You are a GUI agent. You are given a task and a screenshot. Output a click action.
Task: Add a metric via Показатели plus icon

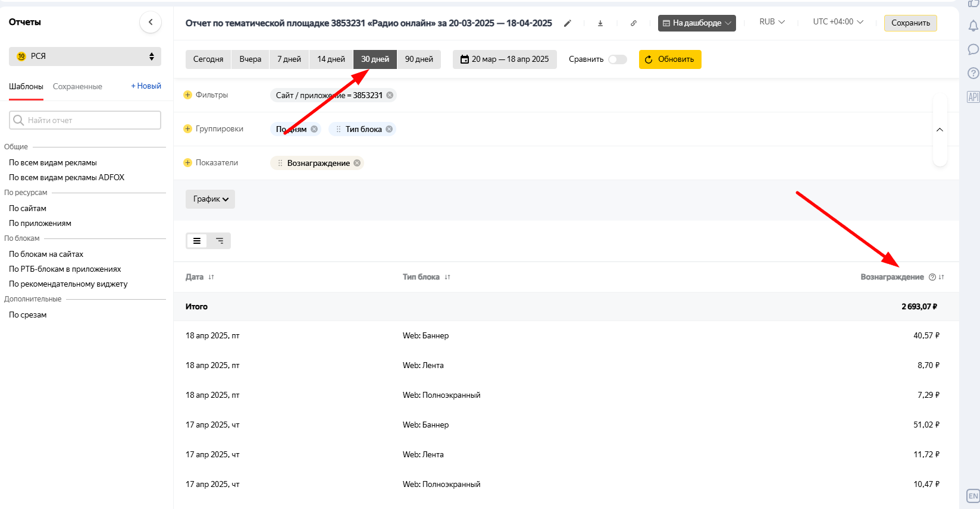click(x=188, y=163)
